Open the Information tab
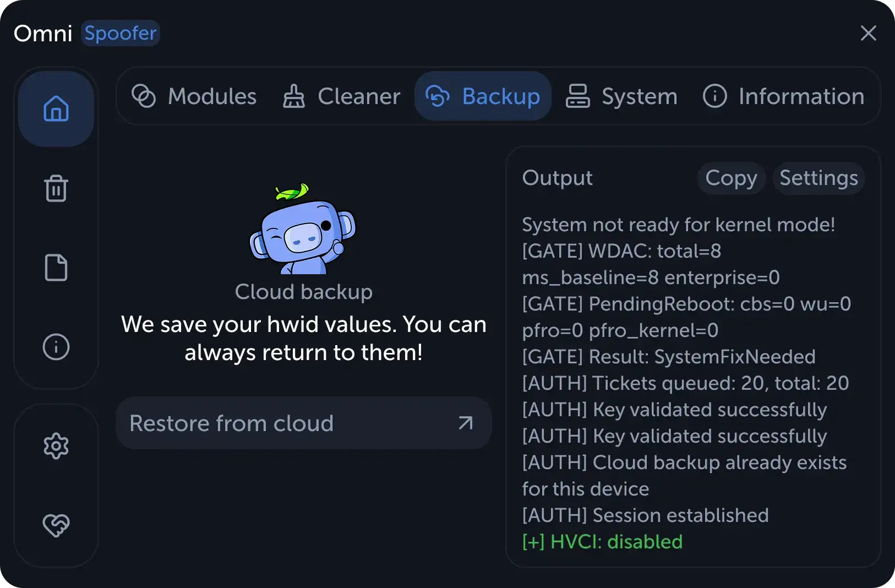Screen dimensions: 895x588 pyautogui.click(x=784, y=96)
